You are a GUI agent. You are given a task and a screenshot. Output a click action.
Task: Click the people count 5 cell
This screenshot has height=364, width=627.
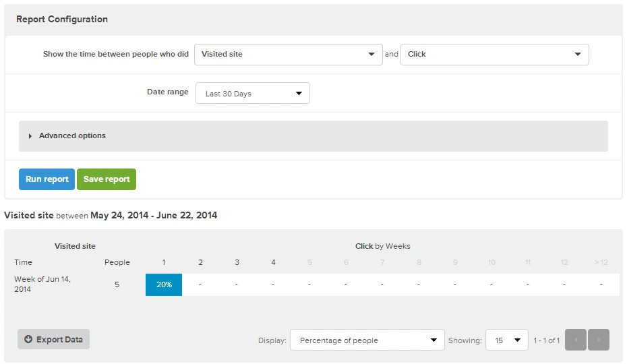click(x=117, y=284)
